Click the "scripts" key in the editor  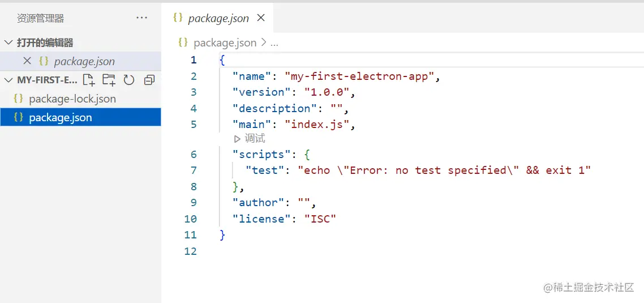(258, 154)
